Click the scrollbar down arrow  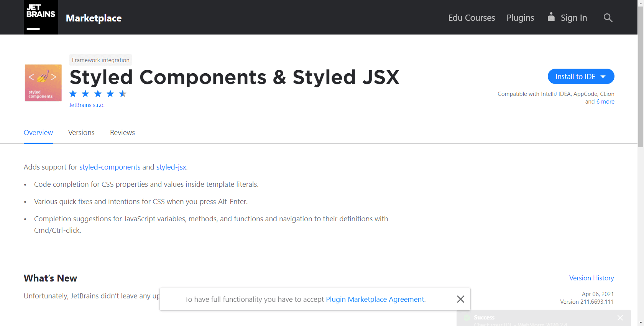641,323
